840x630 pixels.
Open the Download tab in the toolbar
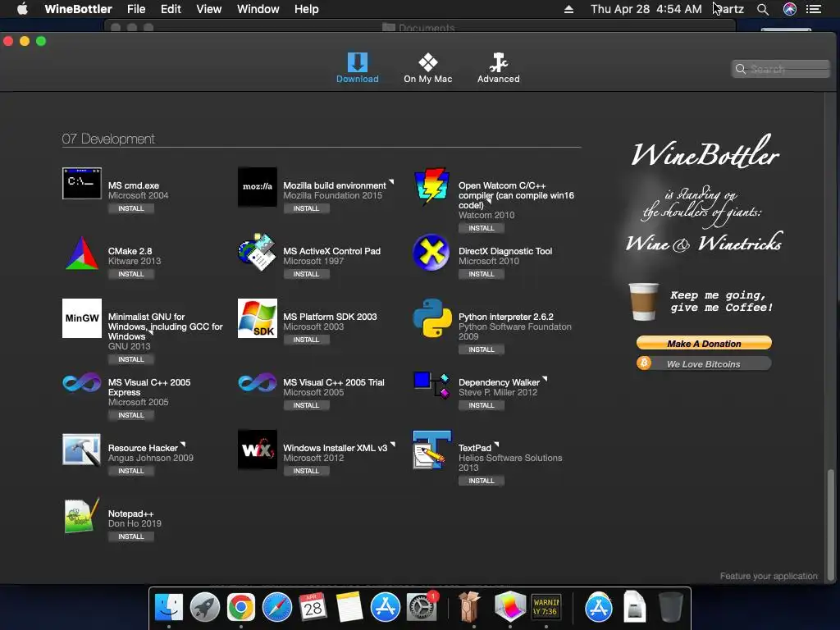pyautogui.click(x=358, y=67)
